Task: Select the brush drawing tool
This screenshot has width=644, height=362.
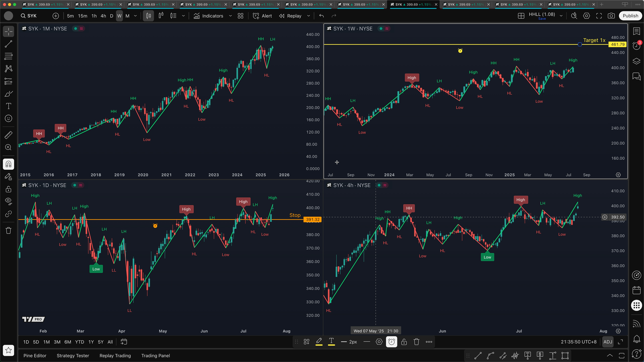Action: pyautogui.click(x=9, y=94)
